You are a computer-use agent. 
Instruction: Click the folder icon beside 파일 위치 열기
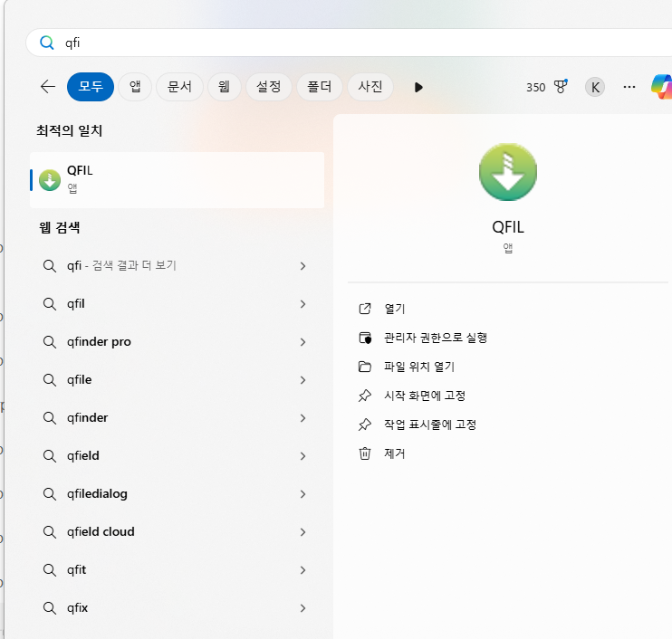tap(365, 367)
